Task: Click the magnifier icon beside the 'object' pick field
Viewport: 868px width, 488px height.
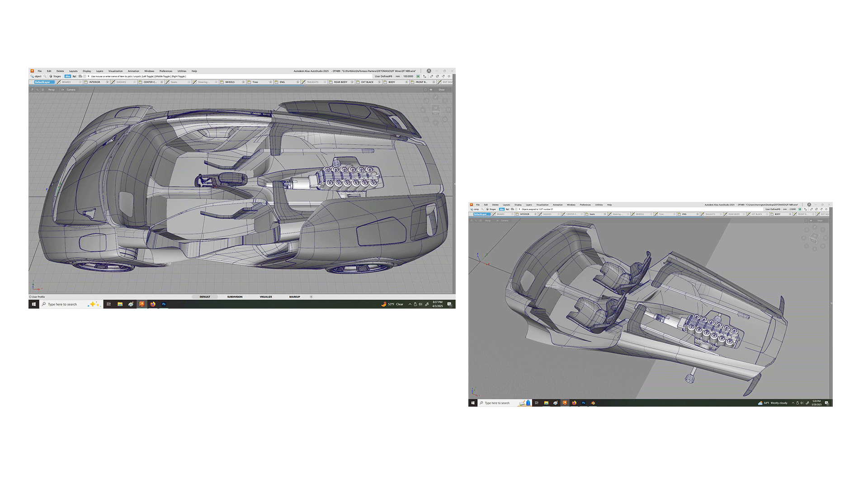Action: tap(45, 76)
